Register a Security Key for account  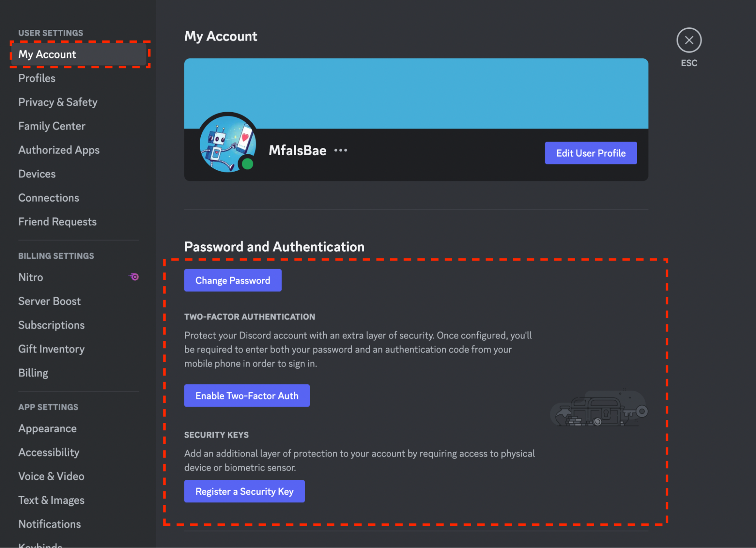pos(244,491)
